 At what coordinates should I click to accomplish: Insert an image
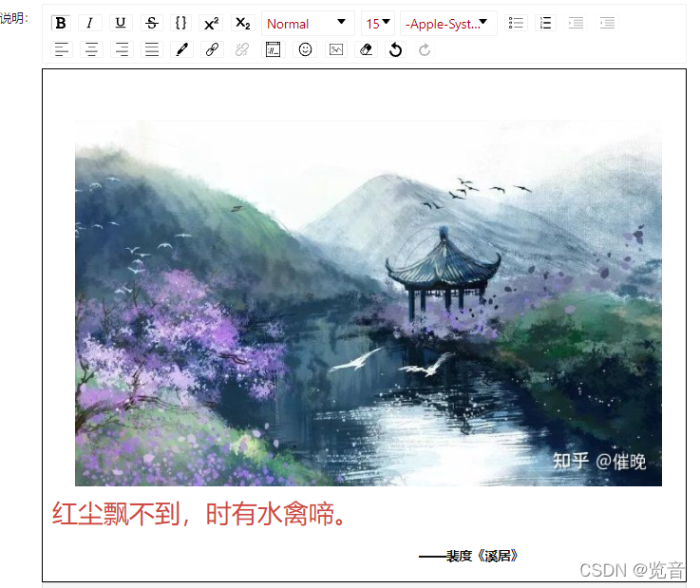[336, 49]
